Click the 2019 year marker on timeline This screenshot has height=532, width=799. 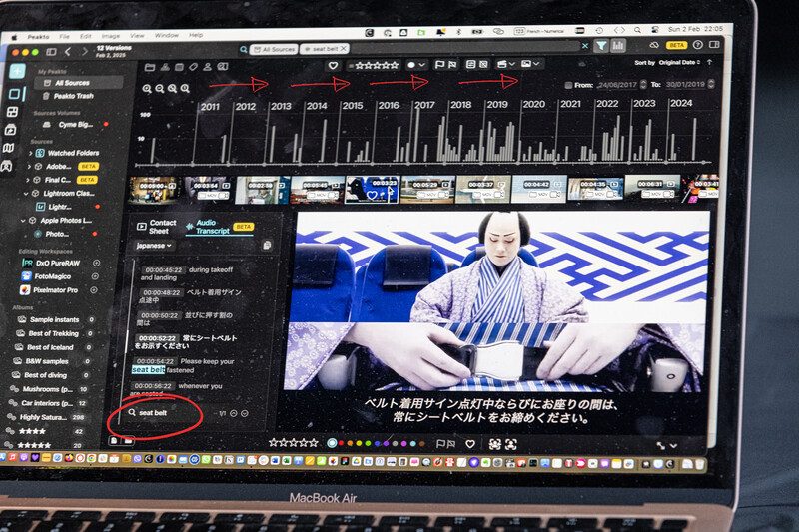(496, 104)
